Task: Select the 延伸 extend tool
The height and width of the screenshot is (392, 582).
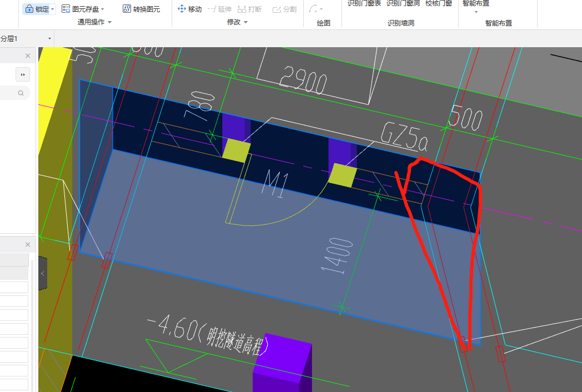Action: [x=219, y=9]
